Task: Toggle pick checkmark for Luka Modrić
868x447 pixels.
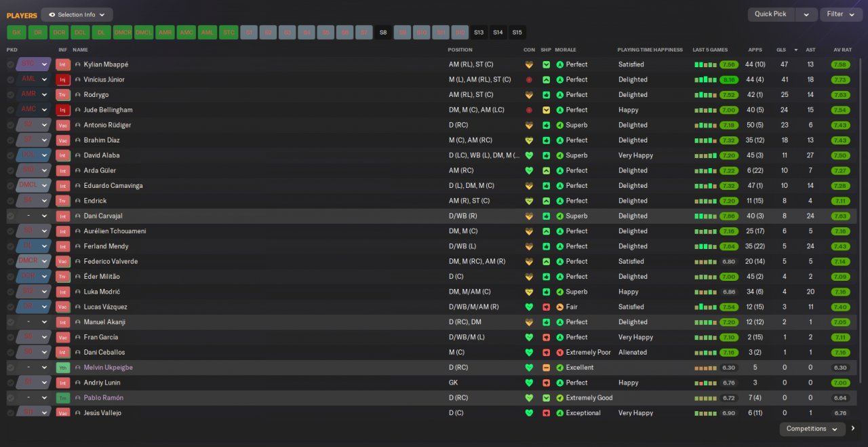Action: [x=10, y=292]
